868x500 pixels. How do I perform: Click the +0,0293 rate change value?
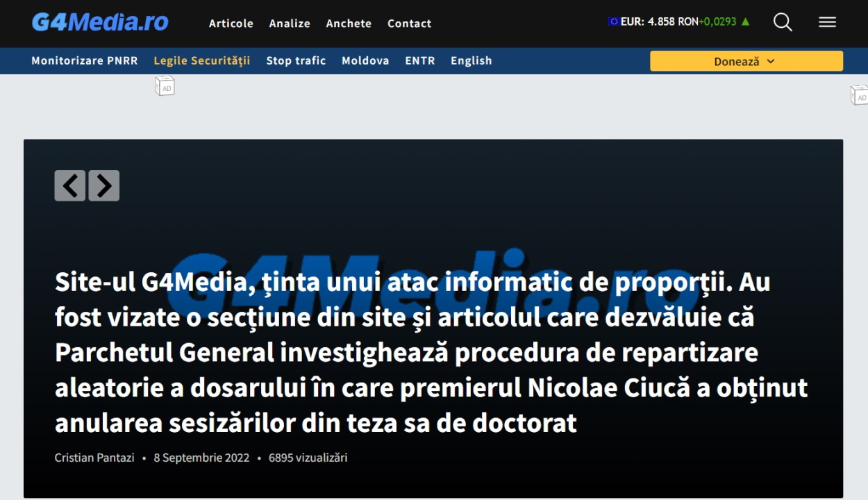[x=718, y=22]
